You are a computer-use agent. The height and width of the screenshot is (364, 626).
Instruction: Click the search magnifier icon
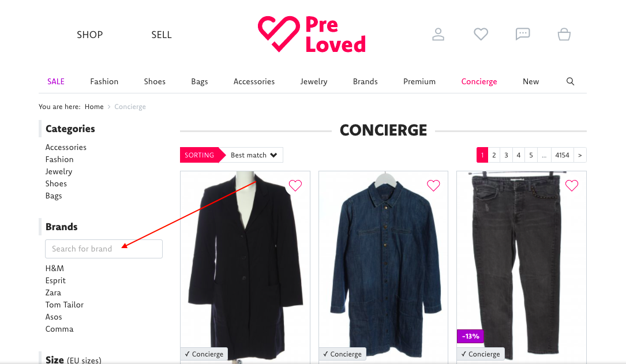click(x=570, y=81)
